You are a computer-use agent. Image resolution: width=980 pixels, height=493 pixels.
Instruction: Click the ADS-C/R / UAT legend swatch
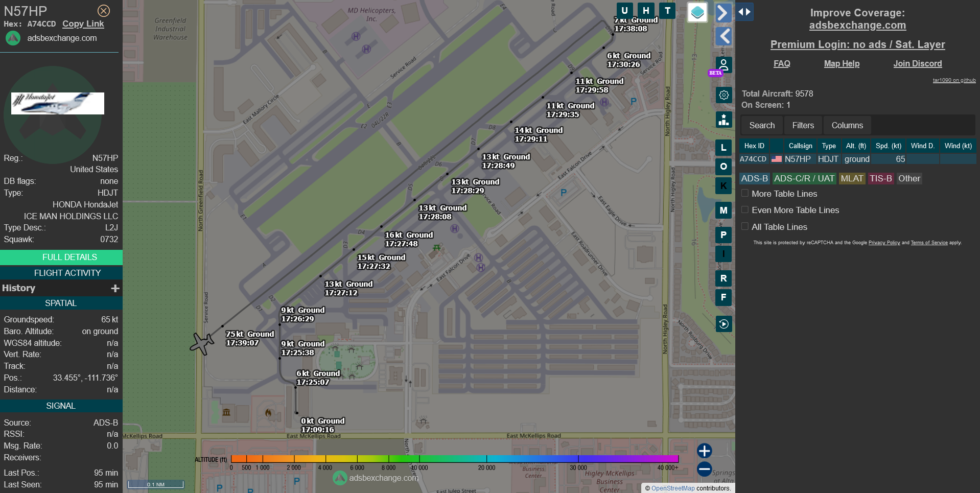(x=804, y=178)
